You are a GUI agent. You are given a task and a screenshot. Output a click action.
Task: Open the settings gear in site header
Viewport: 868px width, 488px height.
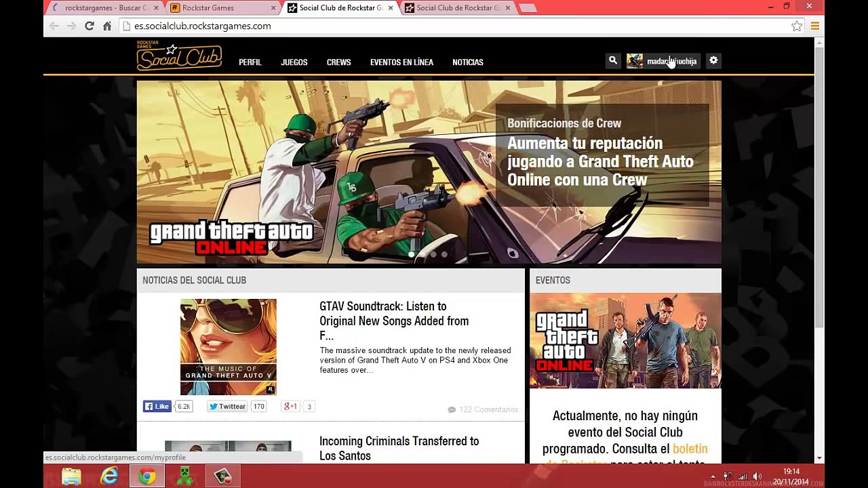click(x=713, y=61)
